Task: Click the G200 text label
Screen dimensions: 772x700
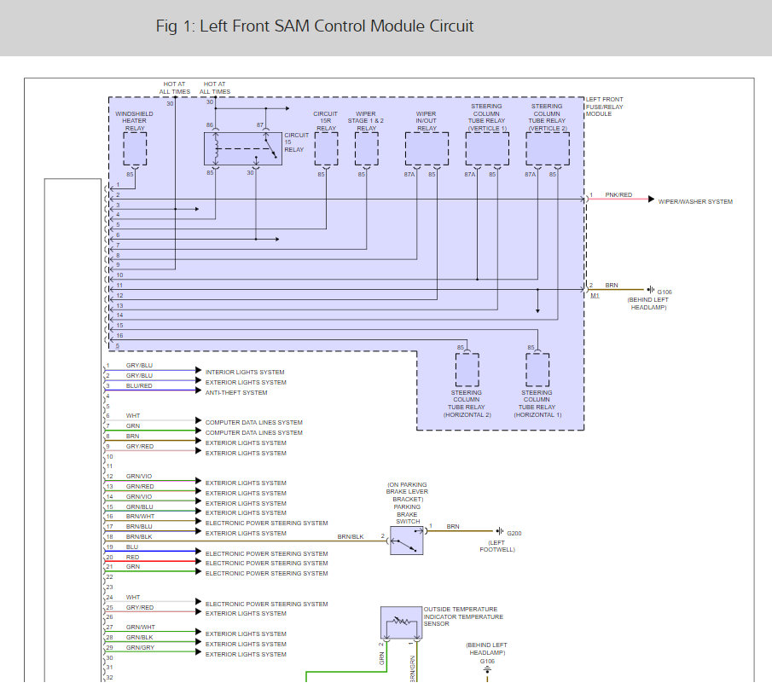Action: click(x=514, y=533)
